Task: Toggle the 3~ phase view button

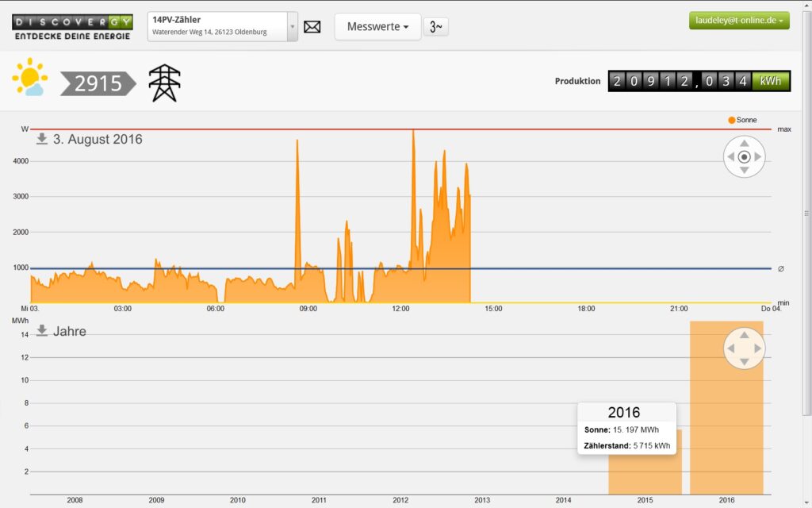Action: (436, 27)
